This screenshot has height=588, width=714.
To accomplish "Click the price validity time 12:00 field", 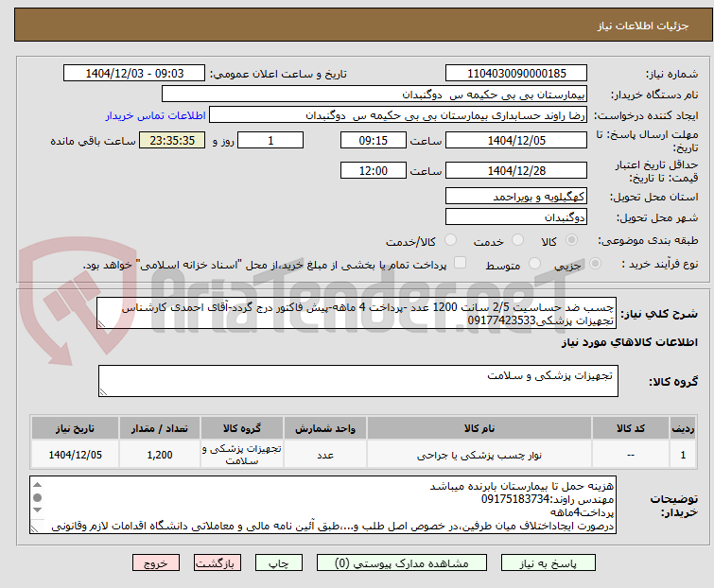I will [x=373, y=171].
